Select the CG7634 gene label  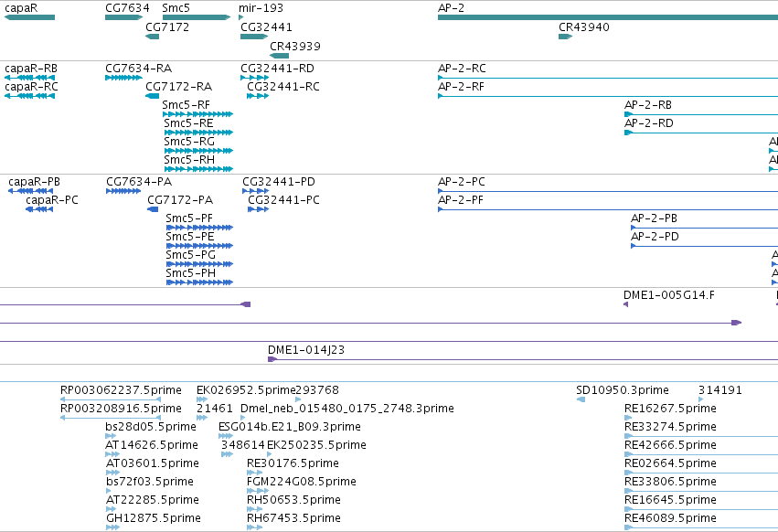(127, 8)
